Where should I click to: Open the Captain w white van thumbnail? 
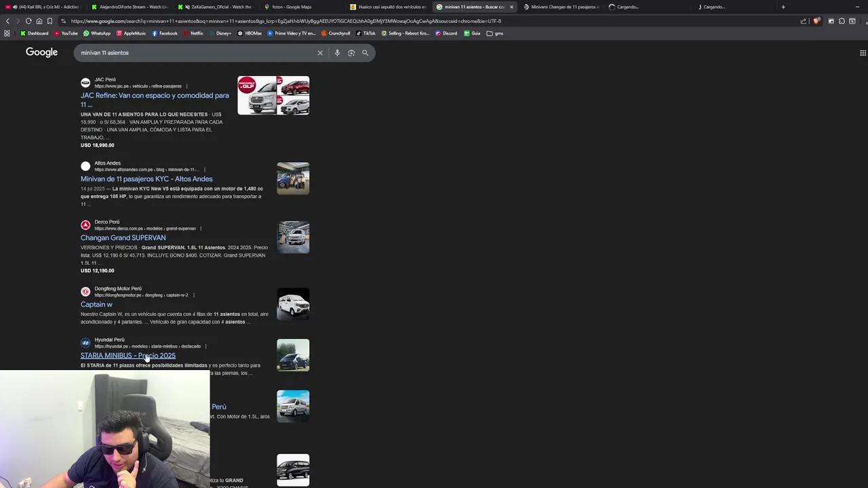pos(293,304)
